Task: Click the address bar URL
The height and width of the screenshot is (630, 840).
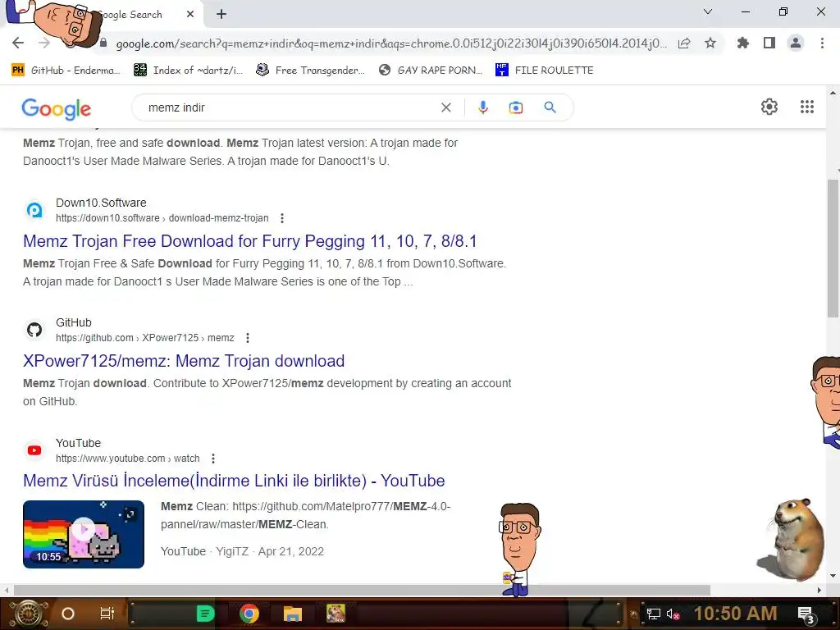Action: tap(391, 43)
